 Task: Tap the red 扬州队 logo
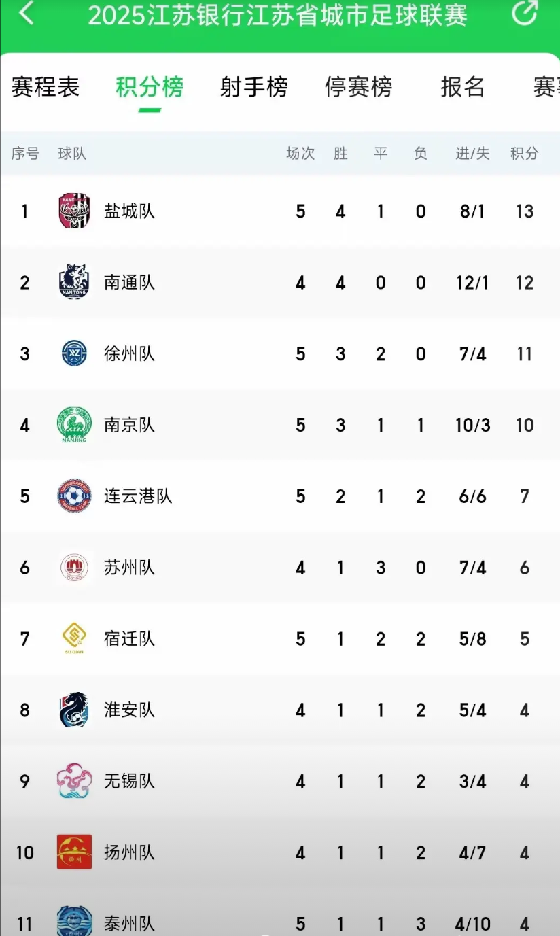tap(74, 852)
